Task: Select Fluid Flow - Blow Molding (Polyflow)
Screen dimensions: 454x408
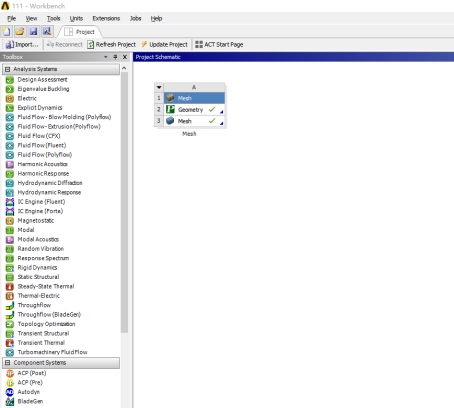Action: pos(64,117)
